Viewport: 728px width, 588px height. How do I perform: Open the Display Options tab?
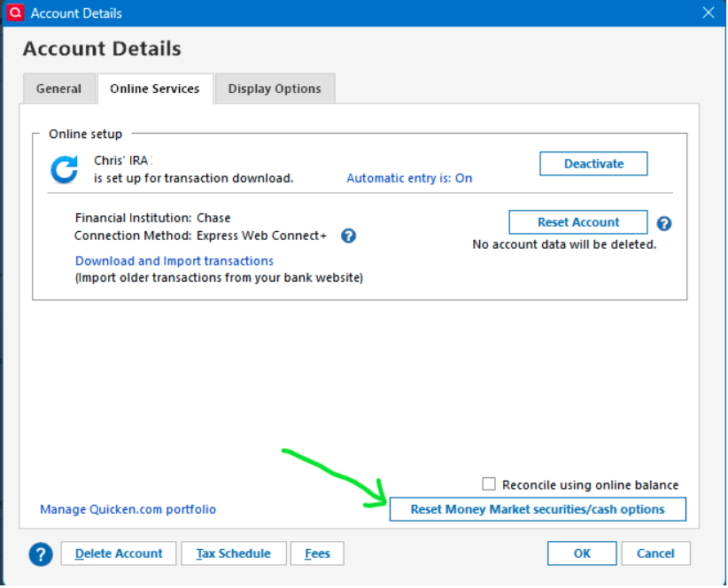[x=275, y=89]
